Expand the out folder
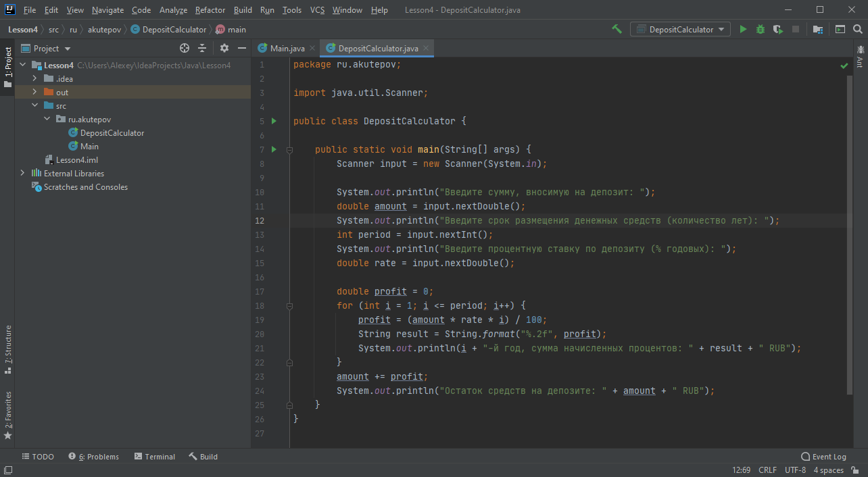This screenshot has width=868, height=477. [x=34, y=93]
